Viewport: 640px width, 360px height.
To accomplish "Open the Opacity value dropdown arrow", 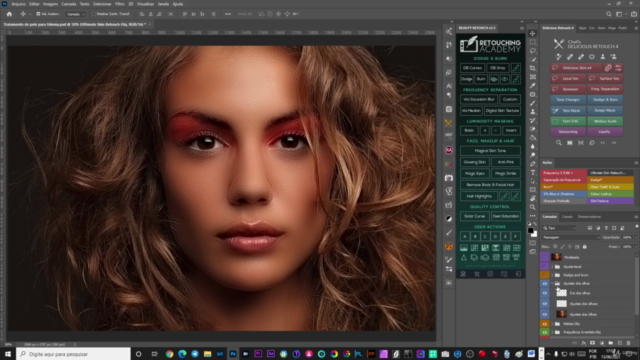I will [x=636, y=237].
